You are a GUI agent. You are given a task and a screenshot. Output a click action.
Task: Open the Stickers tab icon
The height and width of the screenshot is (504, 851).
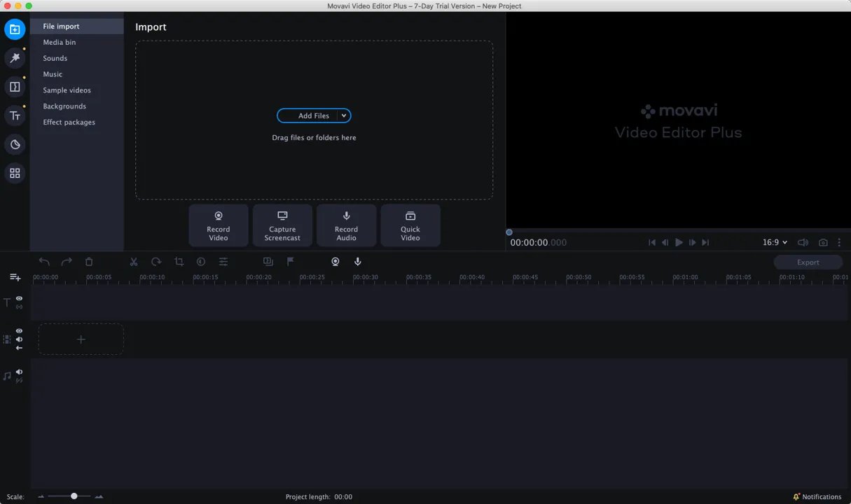click(15, 144)
